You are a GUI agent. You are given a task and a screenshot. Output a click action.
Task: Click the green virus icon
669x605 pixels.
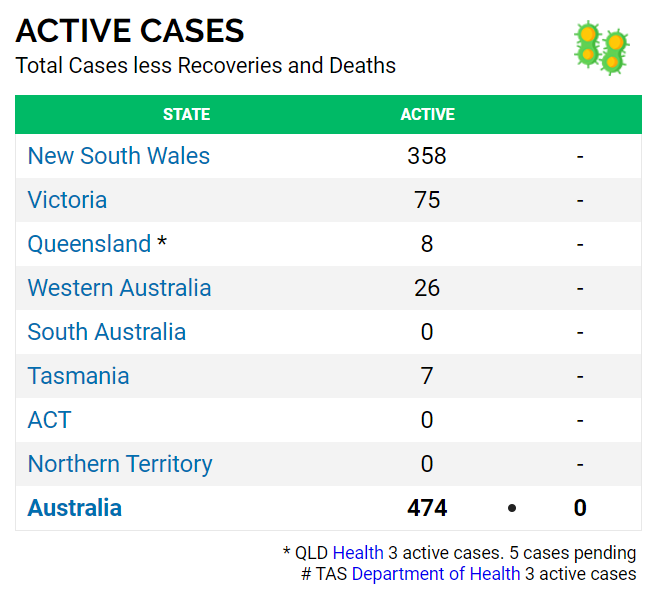tap(601, 47)
